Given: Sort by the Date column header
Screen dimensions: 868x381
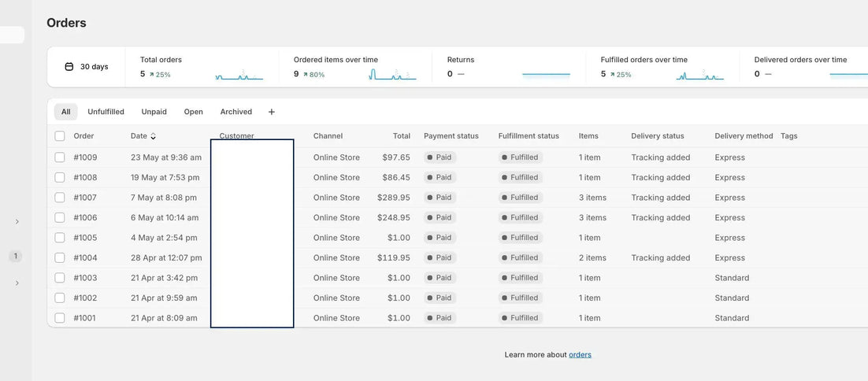Looking at the screenshot, I should 139,136.
